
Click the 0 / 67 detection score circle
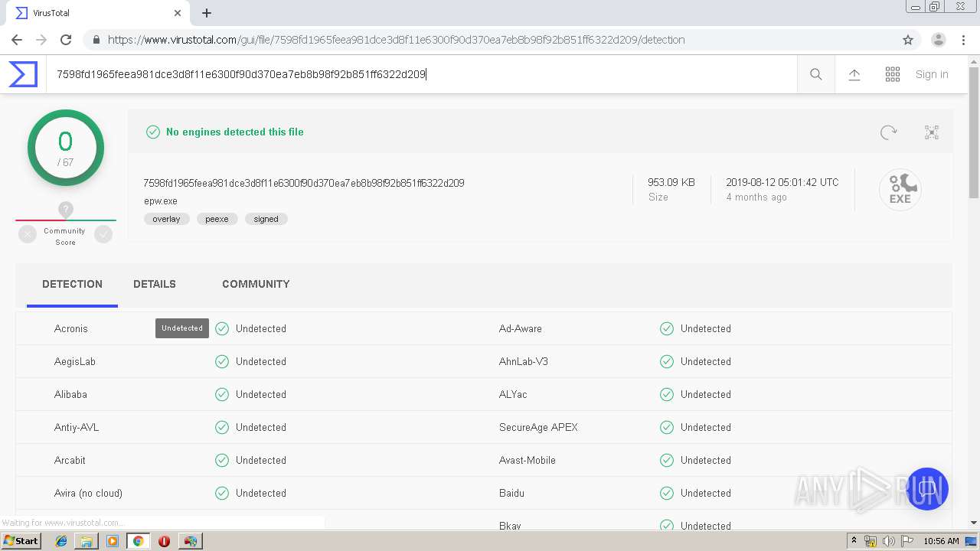pos(66,148)
